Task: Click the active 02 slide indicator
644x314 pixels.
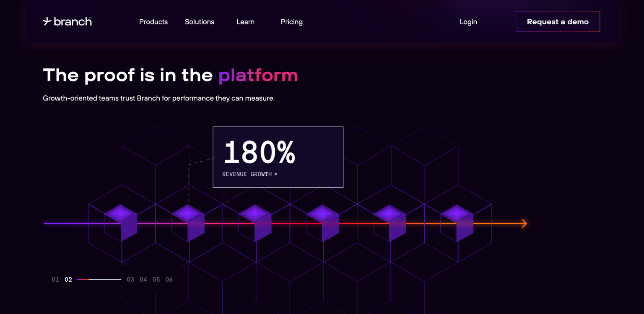Action: [x=68, y=280]
